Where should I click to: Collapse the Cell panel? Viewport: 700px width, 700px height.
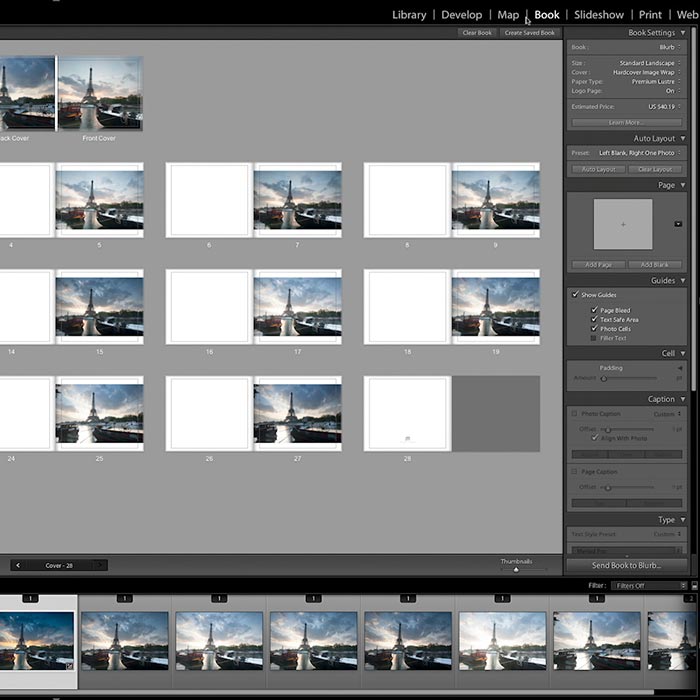click(x=683, y=353)
